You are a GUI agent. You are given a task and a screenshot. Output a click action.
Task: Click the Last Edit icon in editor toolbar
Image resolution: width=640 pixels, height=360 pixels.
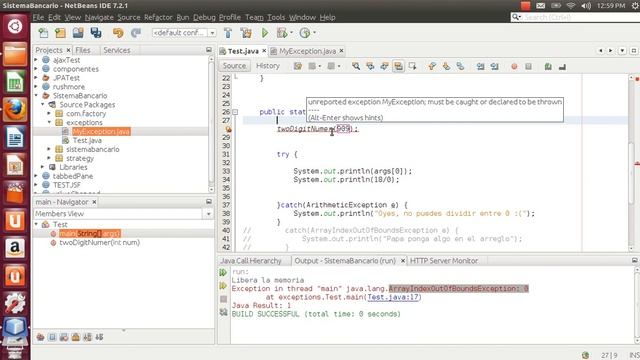pyautogui.click(x=298, y=66)
